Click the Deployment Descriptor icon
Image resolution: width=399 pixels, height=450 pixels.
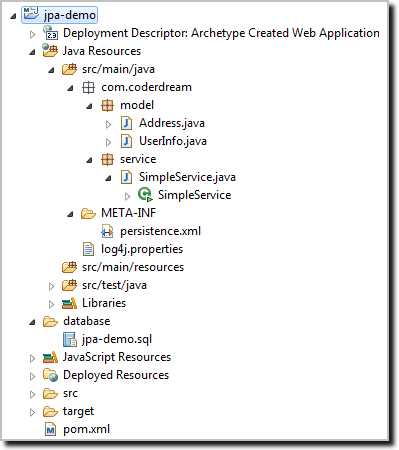click(50, 33)
